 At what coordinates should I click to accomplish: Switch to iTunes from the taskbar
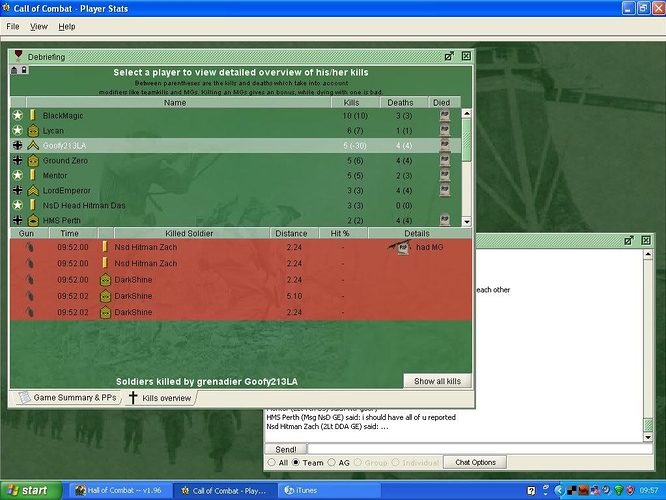click(328, 491)
